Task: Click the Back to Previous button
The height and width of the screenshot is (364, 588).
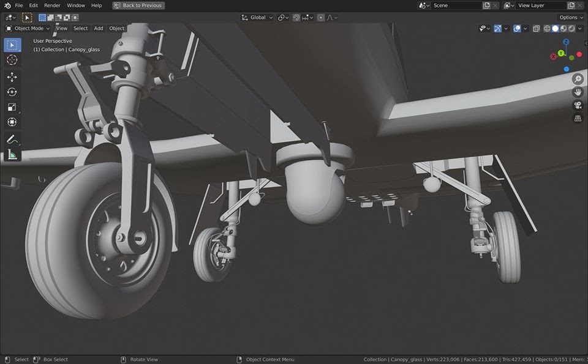Action: [x=138, y=5]
